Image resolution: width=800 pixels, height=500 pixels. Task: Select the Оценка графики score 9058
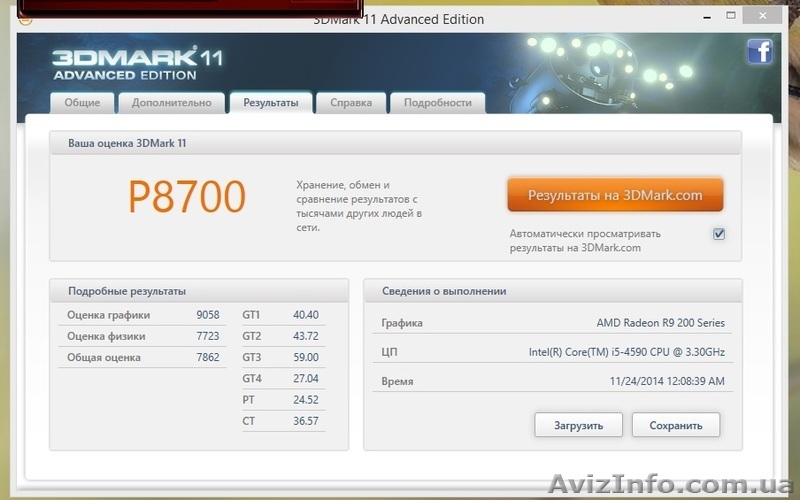click(208, 315)
